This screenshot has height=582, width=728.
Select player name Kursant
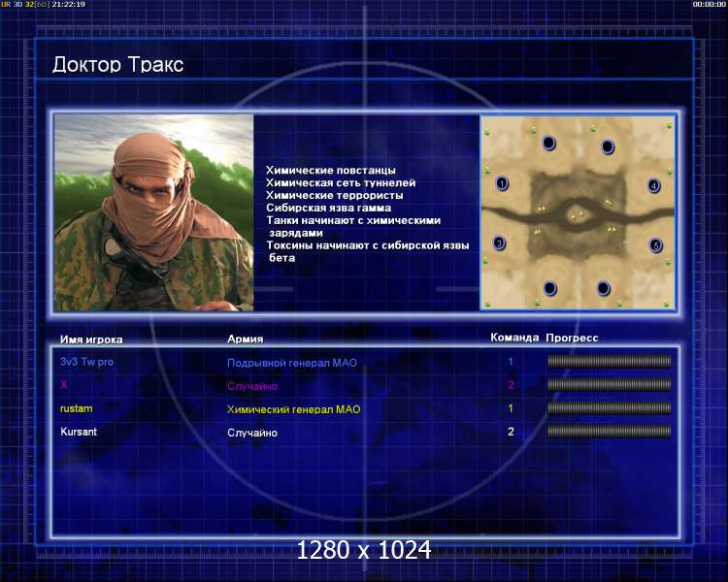(79, 432)
